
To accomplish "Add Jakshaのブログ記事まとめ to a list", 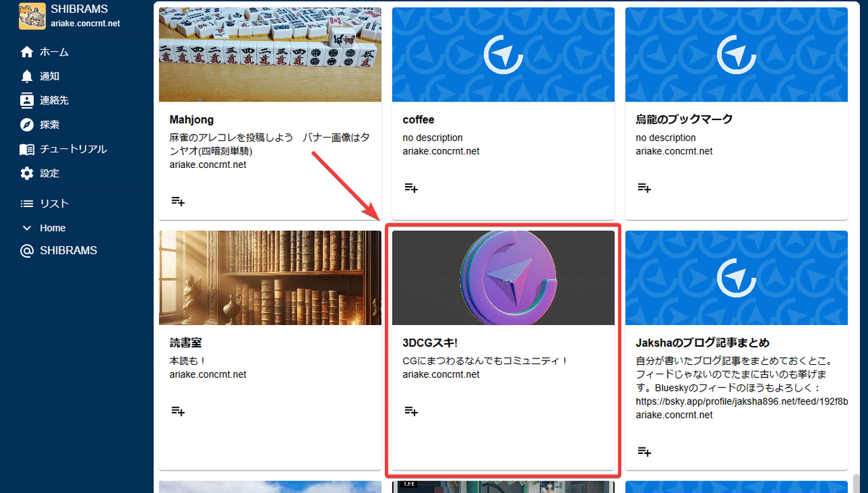I will (x=644, y=452).
